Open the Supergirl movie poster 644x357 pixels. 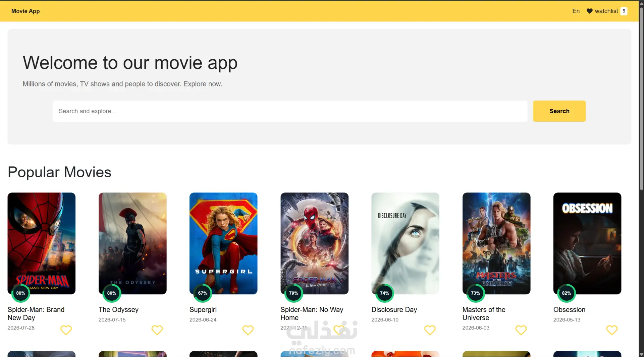(223, 243)
